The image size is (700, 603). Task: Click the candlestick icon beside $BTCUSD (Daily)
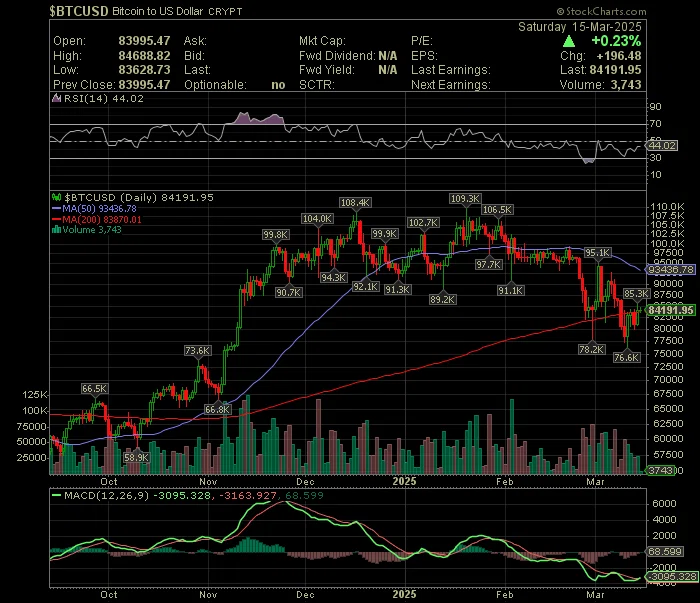tap(56, 197)
